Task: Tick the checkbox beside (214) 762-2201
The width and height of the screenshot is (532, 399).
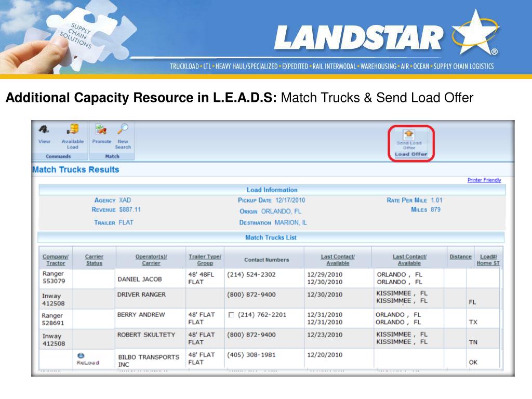Action: [231, 315]
